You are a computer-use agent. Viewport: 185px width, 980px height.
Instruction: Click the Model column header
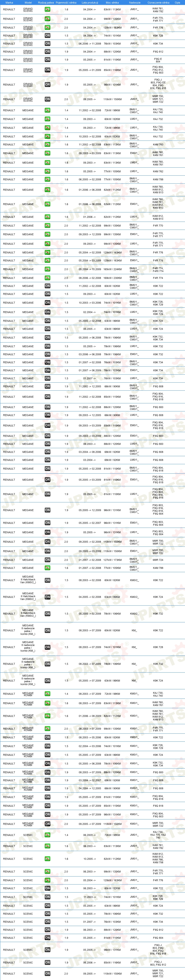point(28,2)
